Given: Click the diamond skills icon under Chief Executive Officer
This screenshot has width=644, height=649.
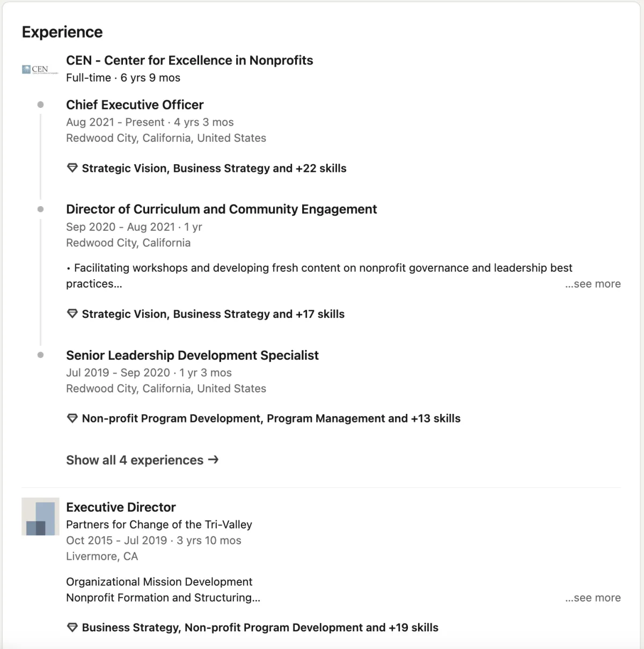Looking at the screenshot, I should [x=72, y=168].
